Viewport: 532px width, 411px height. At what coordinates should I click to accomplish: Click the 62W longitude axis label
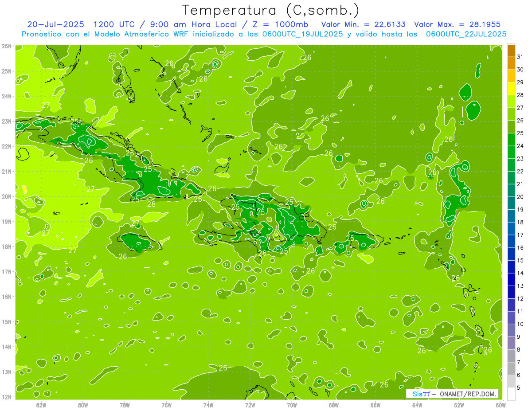point(459,405)
